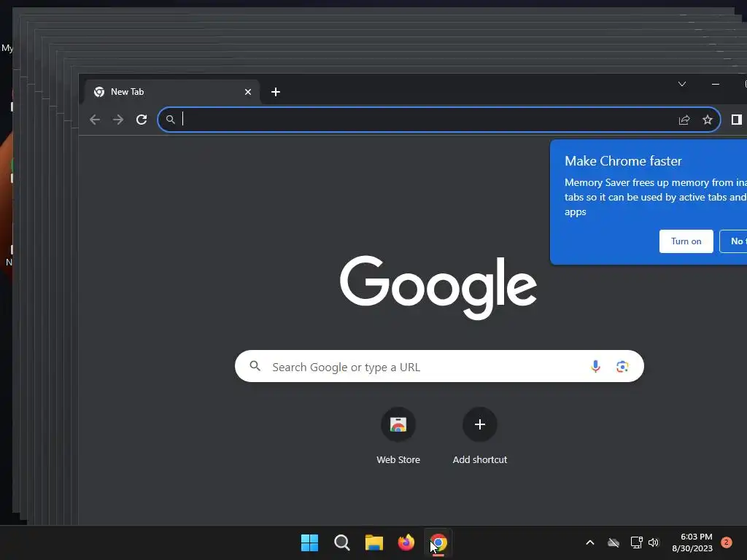Click the Make Chrome faster heading
The image size is (747, 560).
tap(623, 161)
